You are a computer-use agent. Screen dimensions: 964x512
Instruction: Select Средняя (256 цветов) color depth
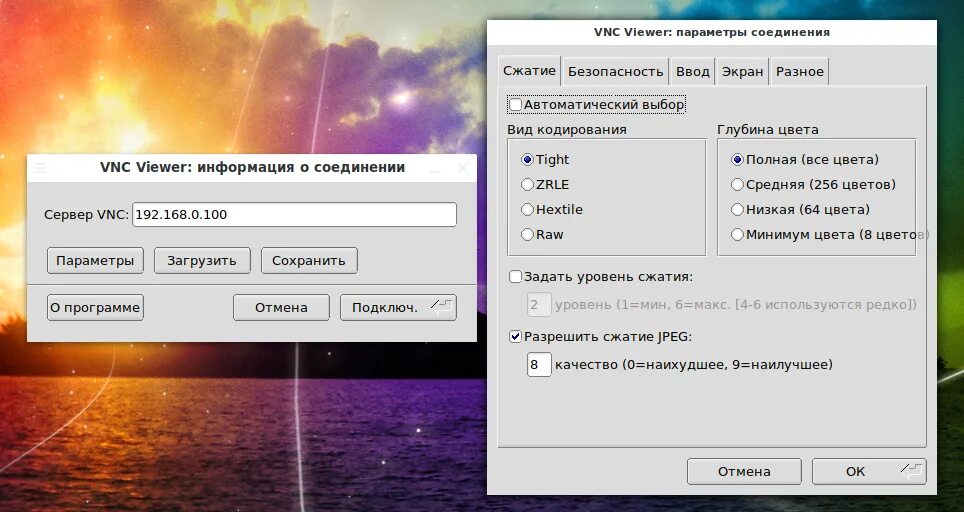coord(737,184)
